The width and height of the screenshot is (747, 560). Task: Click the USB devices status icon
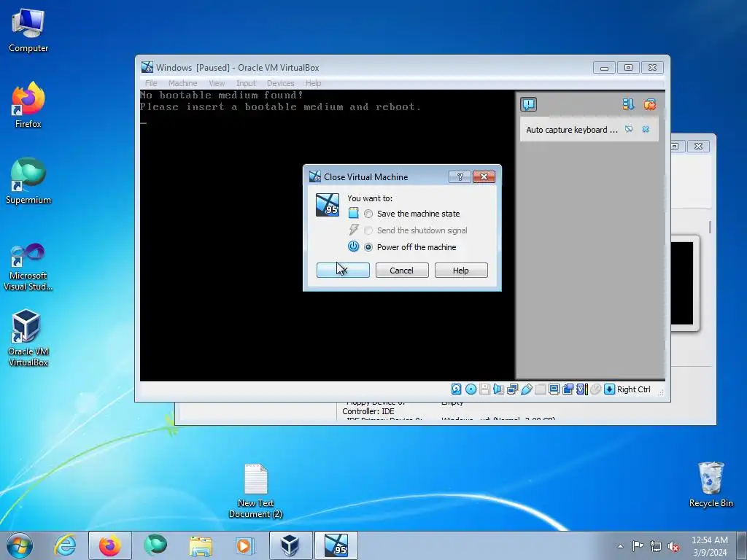click(526, 389)
